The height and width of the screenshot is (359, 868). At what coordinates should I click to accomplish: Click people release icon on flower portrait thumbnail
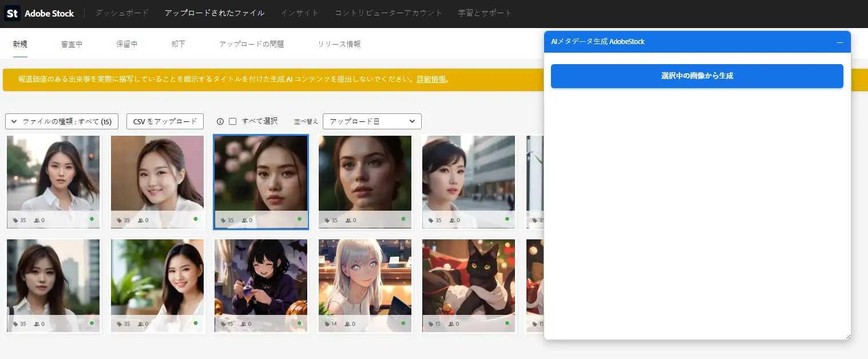pyautogui.click(x=244, y=220)
